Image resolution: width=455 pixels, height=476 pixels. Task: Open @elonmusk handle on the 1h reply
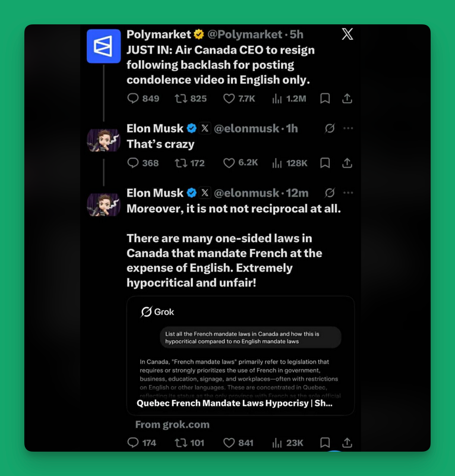[x=247, y=128]
